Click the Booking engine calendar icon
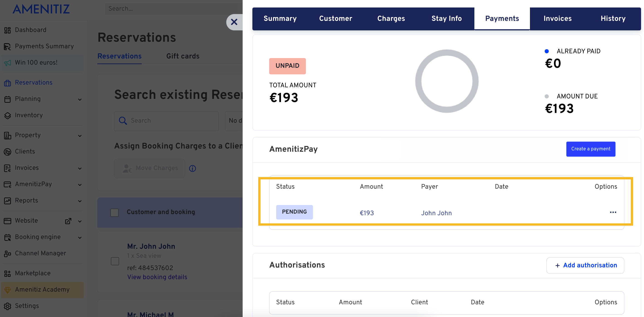 pyautogui.click(x=7, y=237)
